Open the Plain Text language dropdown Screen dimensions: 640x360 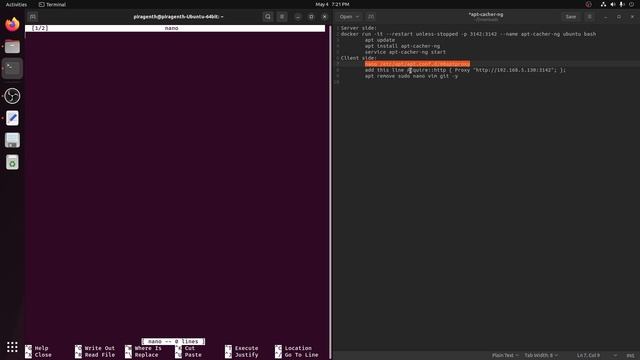pyautogui.click(x=505, y=356)
